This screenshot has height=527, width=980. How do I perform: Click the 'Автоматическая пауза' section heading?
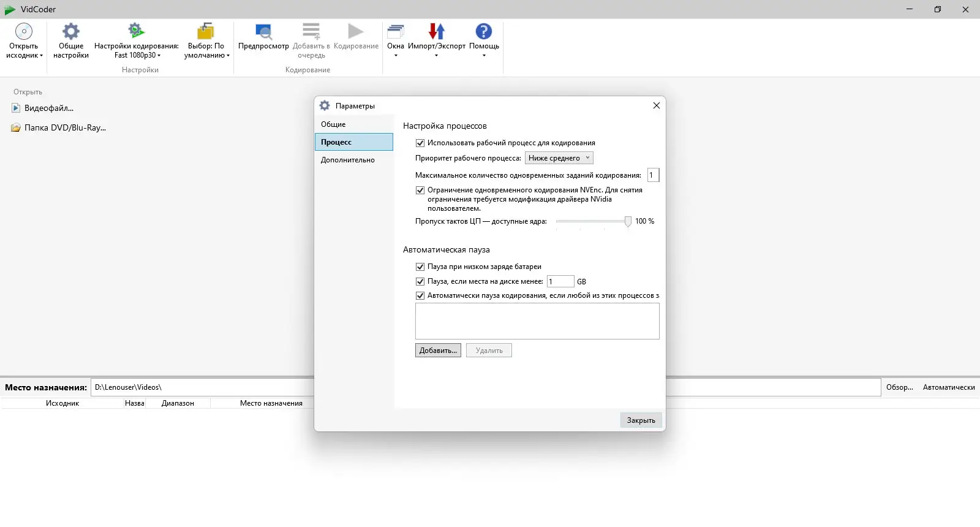coord(447,250)
